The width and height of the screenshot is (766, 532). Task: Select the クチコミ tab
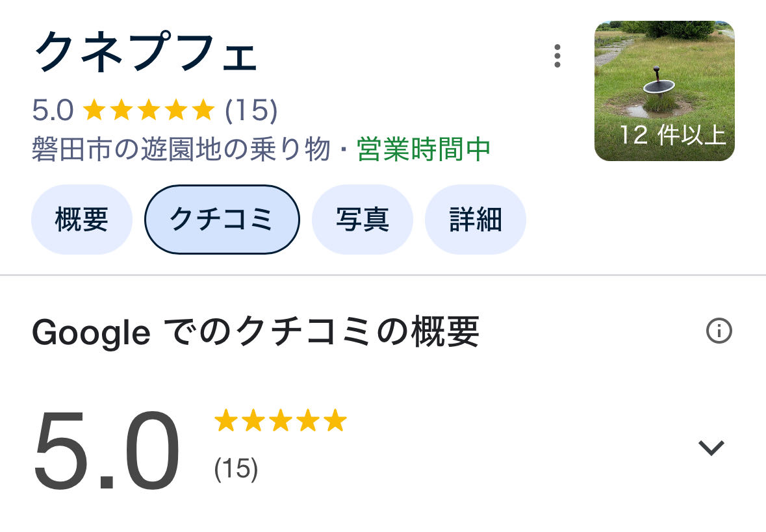click(222, 220)
